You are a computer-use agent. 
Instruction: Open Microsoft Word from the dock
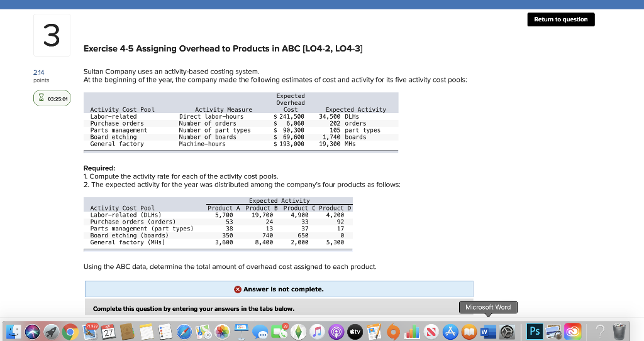(x=488, y=332)
